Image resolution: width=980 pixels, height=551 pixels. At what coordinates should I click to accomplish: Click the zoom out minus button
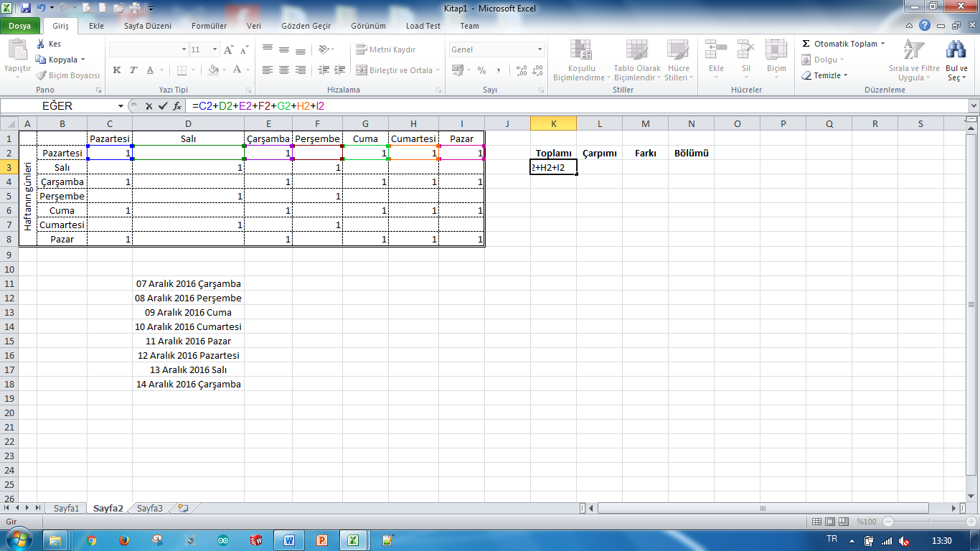point(888,522)
